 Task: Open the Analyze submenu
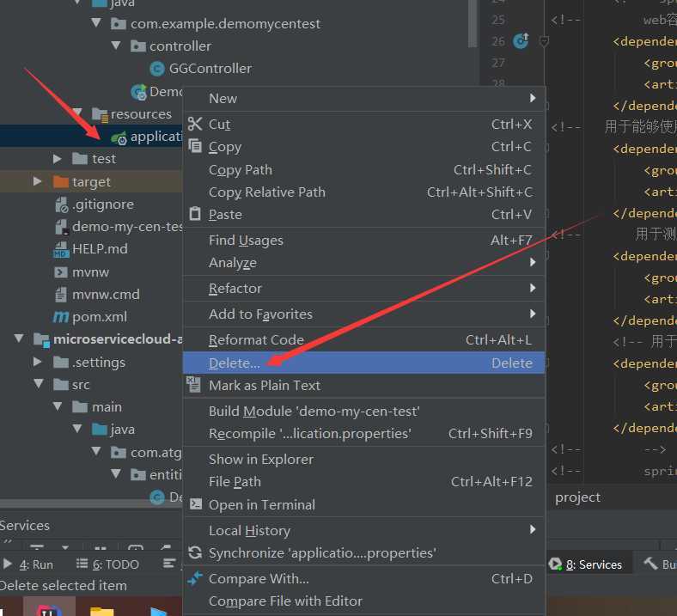(364, 262)
